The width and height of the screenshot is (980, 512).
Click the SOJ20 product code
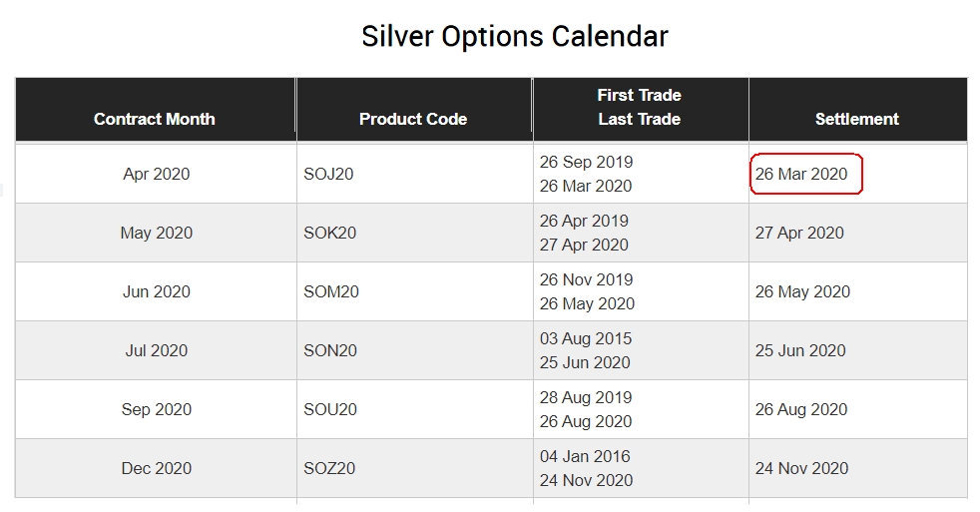click(328, 174)
